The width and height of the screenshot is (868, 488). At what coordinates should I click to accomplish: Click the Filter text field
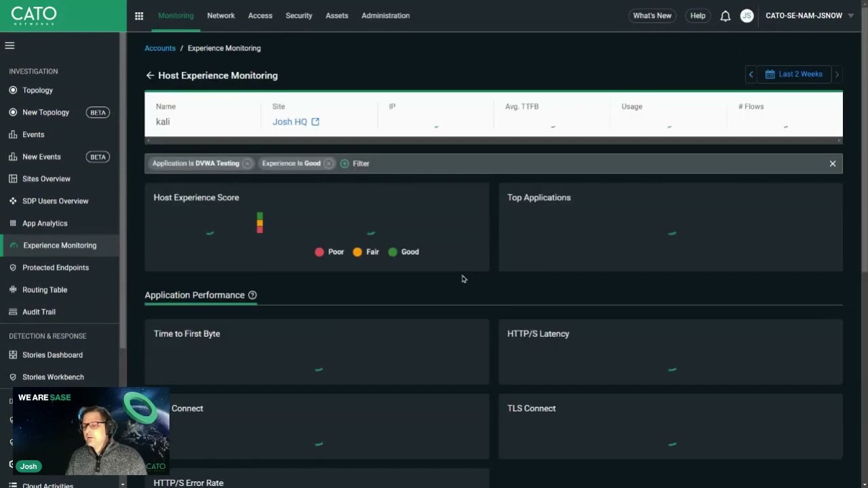361,163
